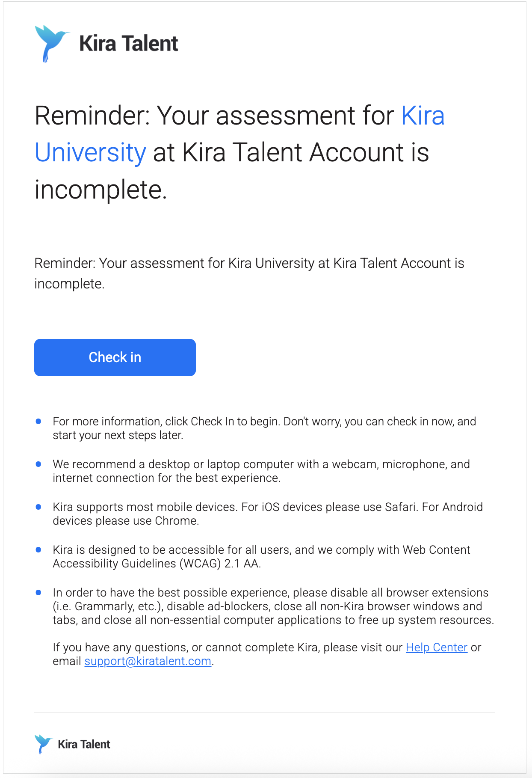
Task: Click the bullet beside browser extensions advice
Action: coord(38,593)
